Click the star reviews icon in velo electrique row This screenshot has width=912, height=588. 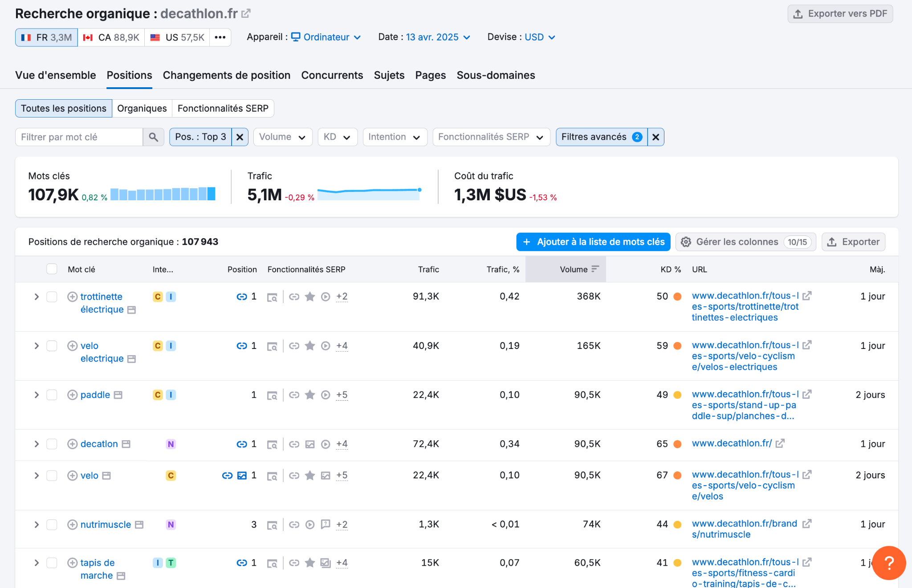[310, 346]
